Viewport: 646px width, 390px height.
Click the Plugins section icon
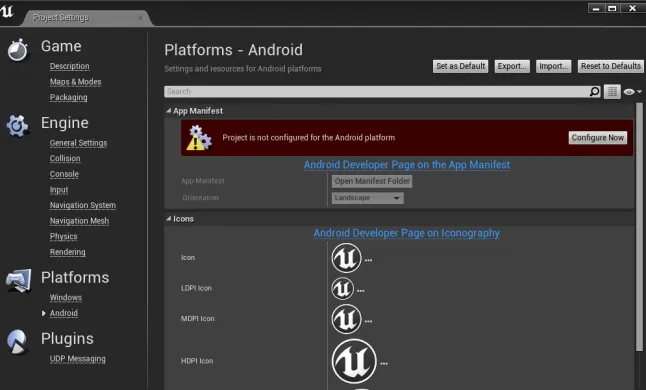tap(17, 342)
